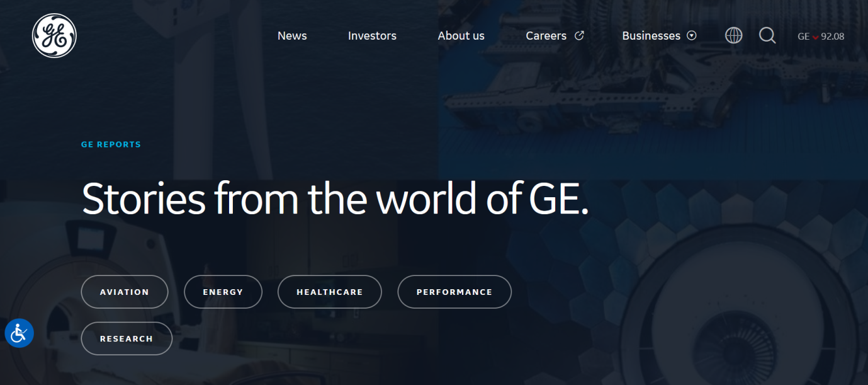The image size is (868, 385).
Task: Open the globe language selector
Action: pyautogui.click(x=733, y=36)
